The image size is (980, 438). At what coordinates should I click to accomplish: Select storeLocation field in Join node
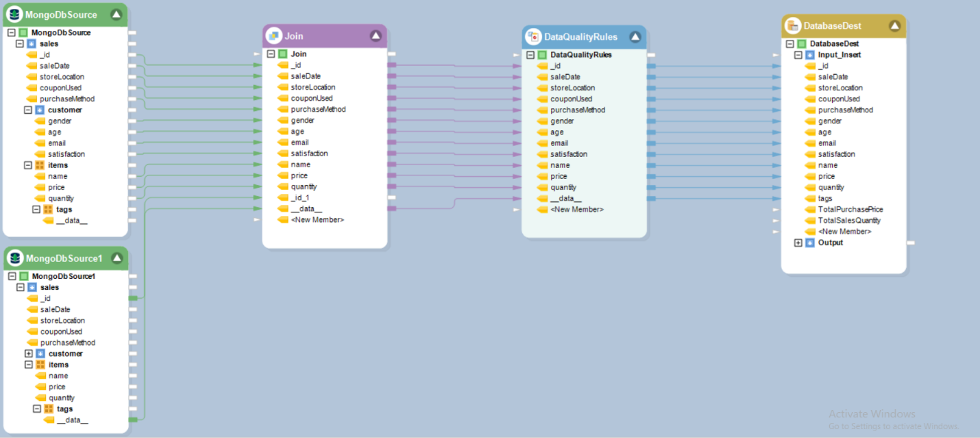tap(313, 87)
